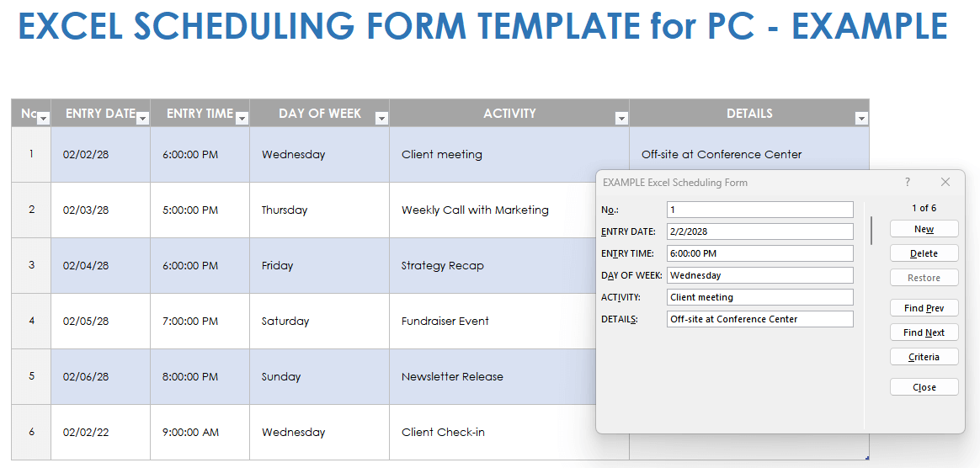Click the ENTRY DATE input field
The height and width of the screenshot is (468, 980).
tap(759, 231)
